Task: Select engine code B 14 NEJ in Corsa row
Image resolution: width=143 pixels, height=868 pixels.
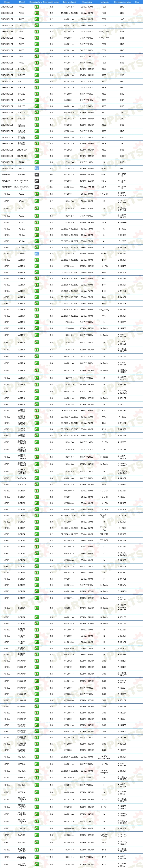Action: pos(122,585)
